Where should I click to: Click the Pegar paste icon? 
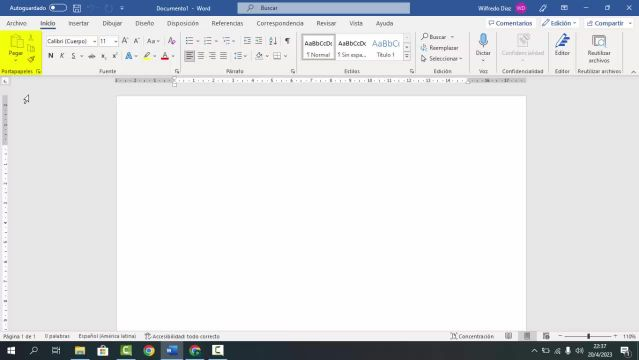pyautogui.click(x=16, y=42)
